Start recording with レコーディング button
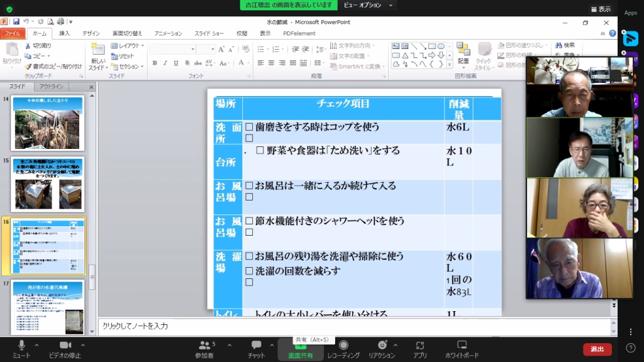 click(x=343, y=349)
